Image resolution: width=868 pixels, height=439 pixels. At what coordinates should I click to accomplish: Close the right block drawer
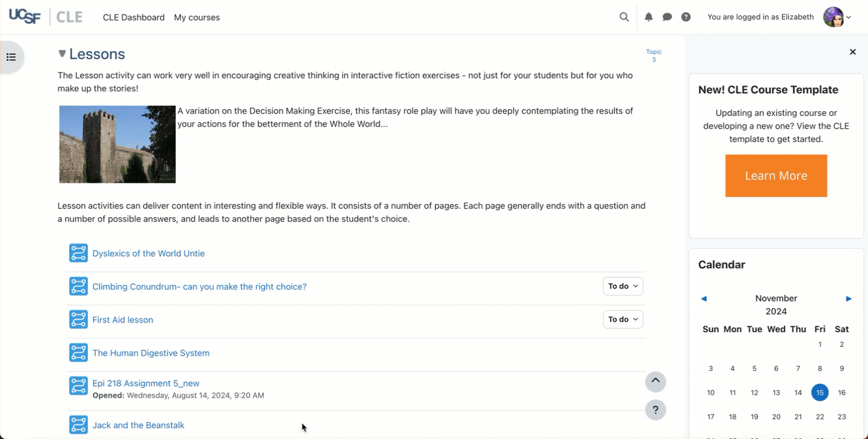click(x=852, y=52)
